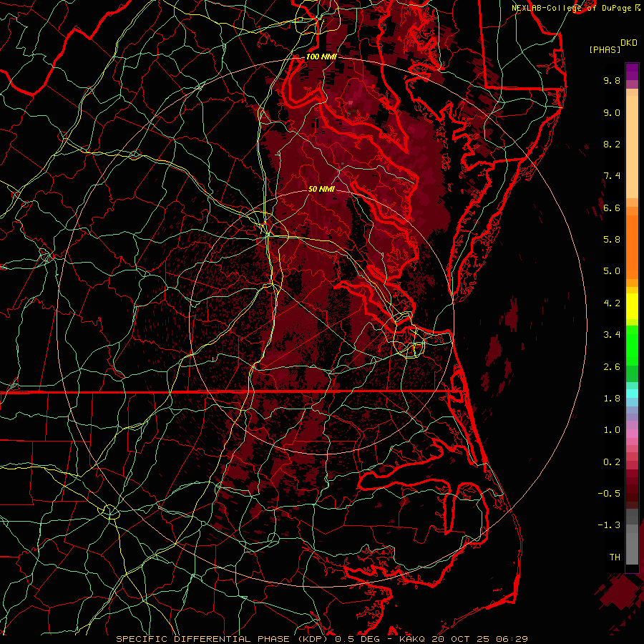This screenshot has width=644, height=644.
Task: Click the 2.6 scale value
Action: 612,367
